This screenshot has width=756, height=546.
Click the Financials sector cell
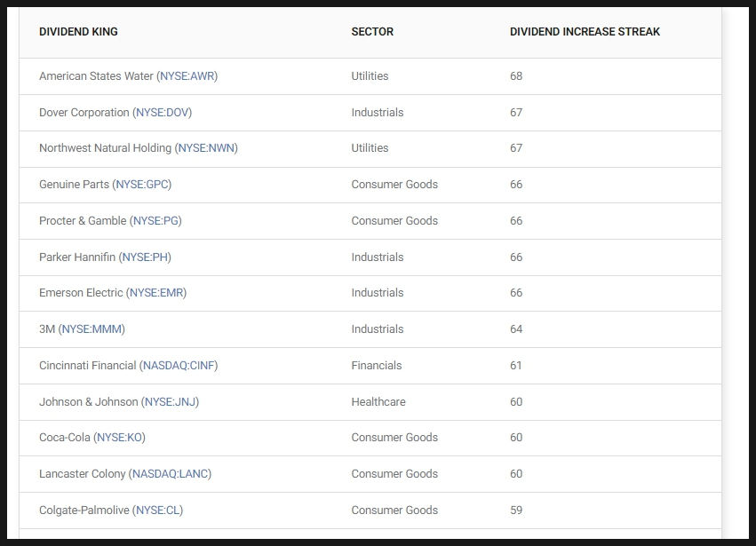pos(377,366)
